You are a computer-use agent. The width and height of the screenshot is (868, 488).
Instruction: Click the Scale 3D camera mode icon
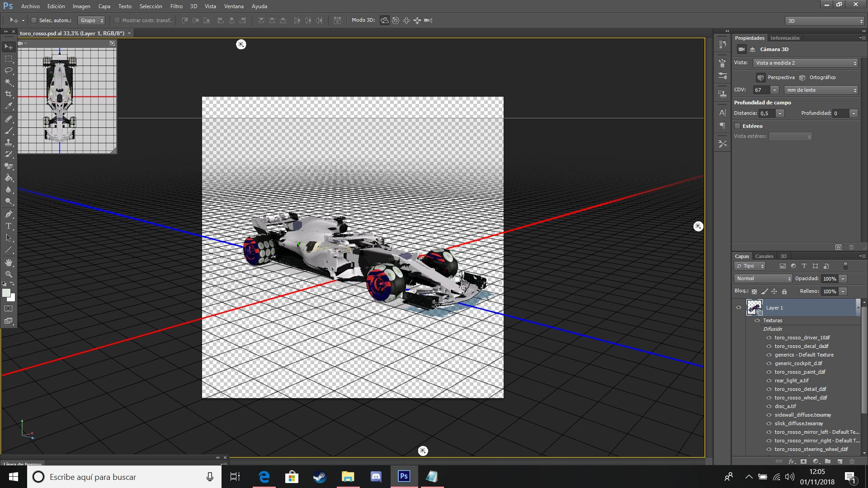(428, 20)
